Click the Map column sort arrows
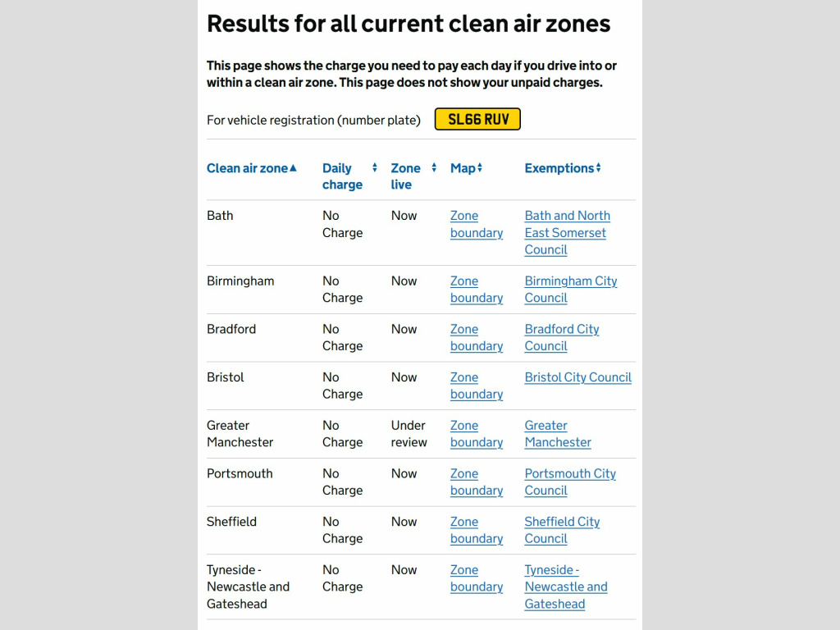The width and height of the screenshot is (840, 630). (480, 167)
